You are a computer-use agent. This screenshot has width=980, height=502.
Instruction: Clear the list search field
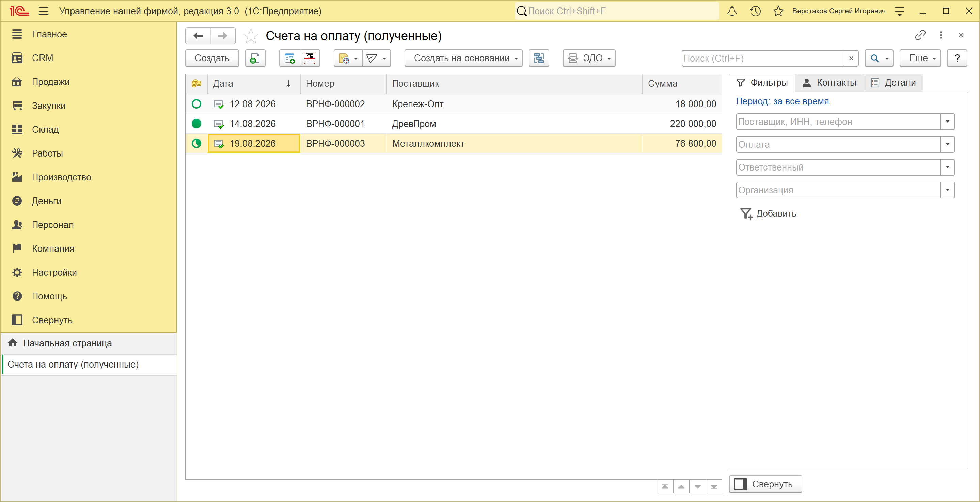coord(851,58)
